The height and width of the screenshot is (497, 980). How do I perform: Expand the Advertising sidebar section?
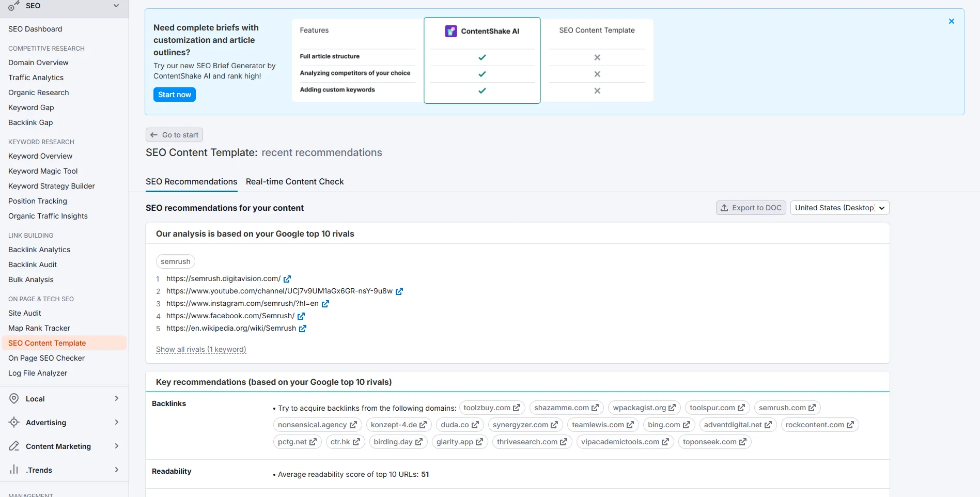click(116, 422)
